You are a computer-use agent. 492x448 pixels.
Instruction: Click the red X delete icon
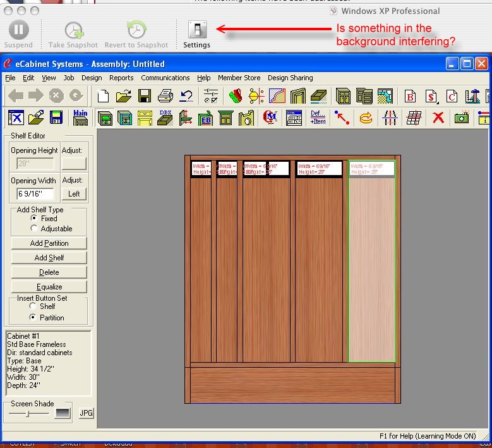point(438,118)
